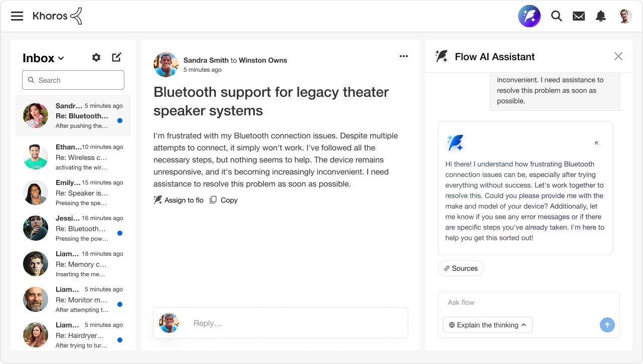Click the expand arrow in AI response card
Viewport: 643px width, 364px height.
point(597,143)
